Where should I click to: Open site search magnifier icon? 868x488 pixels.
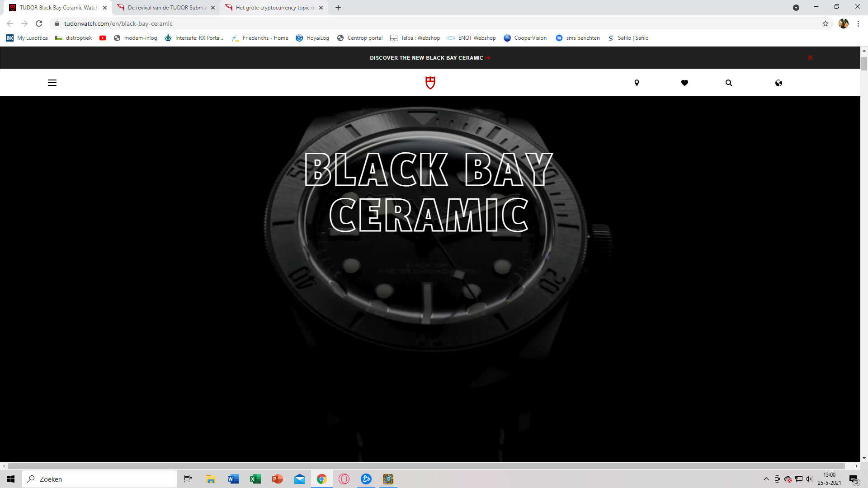tap(729, 83)
